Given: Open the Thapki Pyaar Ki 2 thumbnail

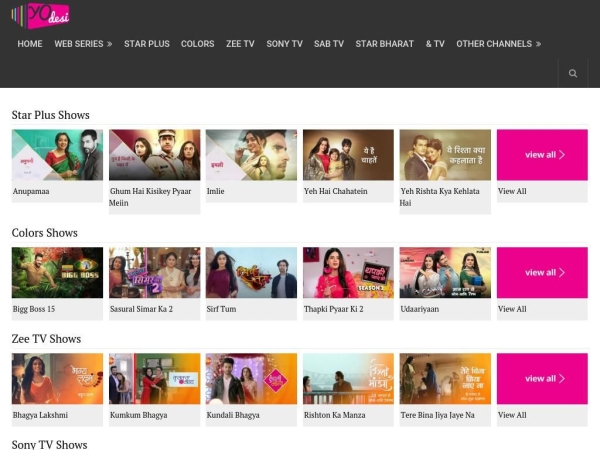Looking at the screenshot, I should [348, 272].
